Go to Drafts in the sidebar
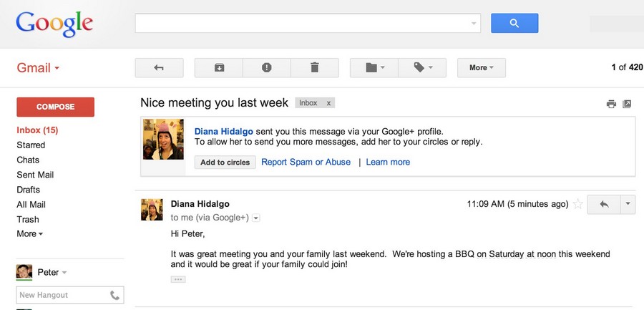This screenshot has width=644, height=310. tap(29, 190)
